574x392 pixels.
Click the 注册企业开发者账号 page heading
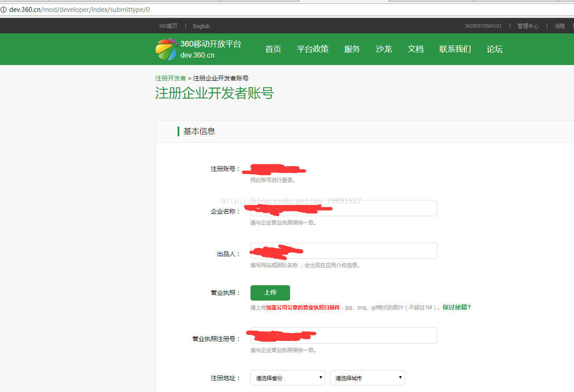tap(214, 93)
